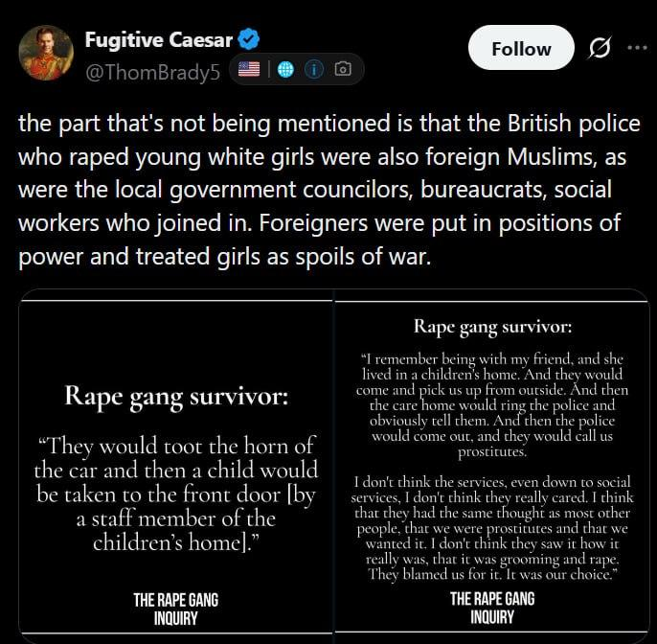Open the three-dot more options menu
The width and height of the screenshot is (657, 644).
tap(637, 47)
